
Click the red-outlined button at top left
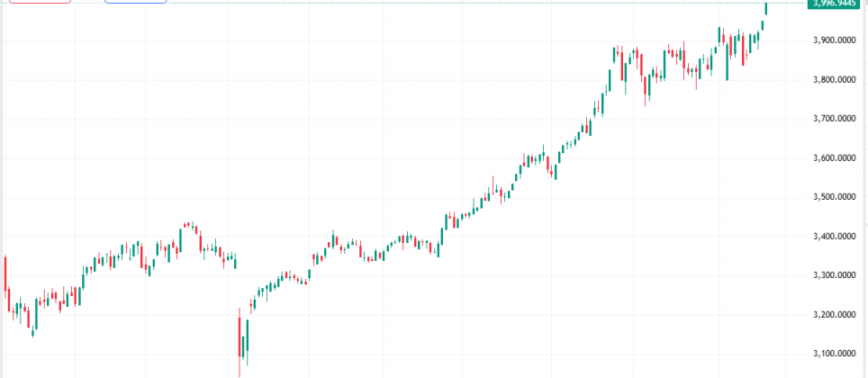38,1
